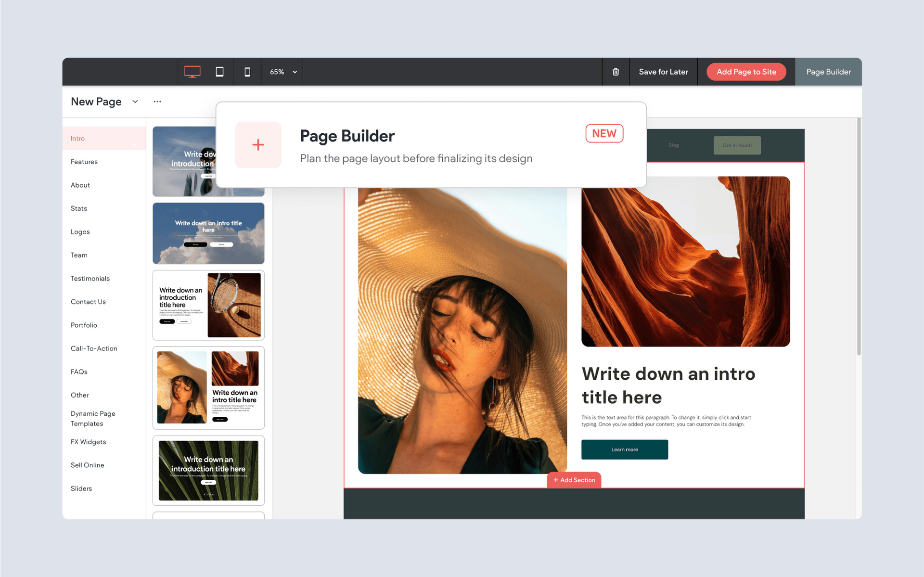Switch to mobile phone preview icon
This screenshot has width=924, height=577.
[247, 72]
